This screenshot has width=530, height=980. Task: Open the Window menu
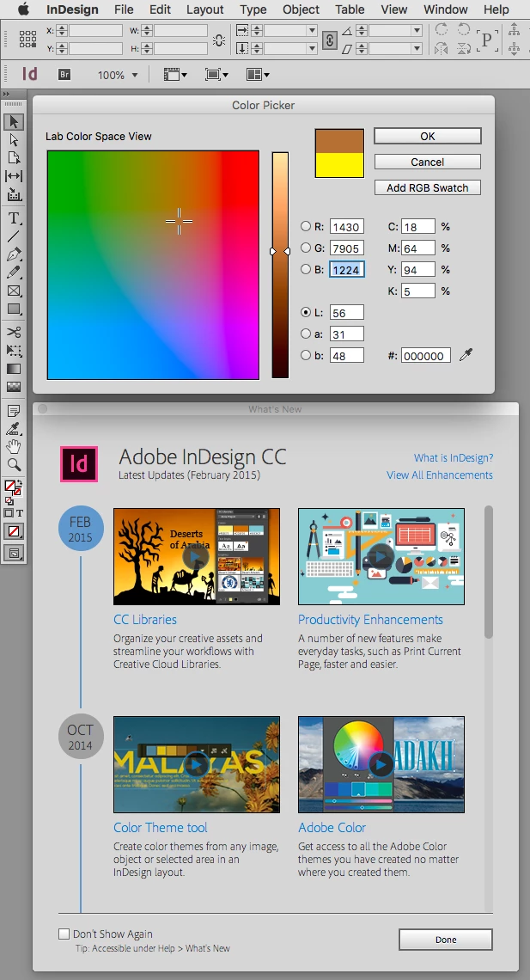(x=445, y=9)
